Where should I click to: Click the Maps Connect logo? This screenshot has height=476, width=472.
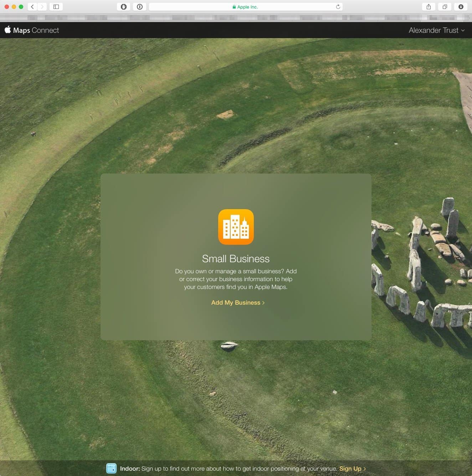click(36, 30)
